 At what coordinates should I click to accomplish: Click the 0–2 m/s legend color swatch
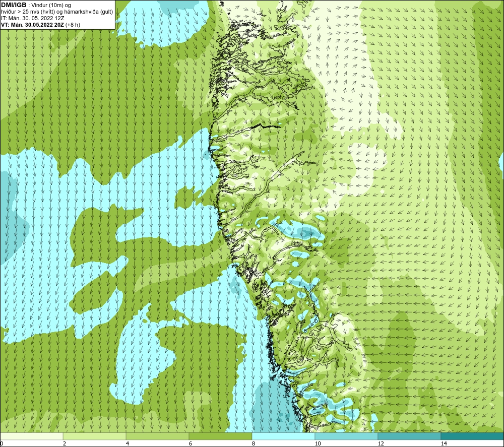click(31, 436)
